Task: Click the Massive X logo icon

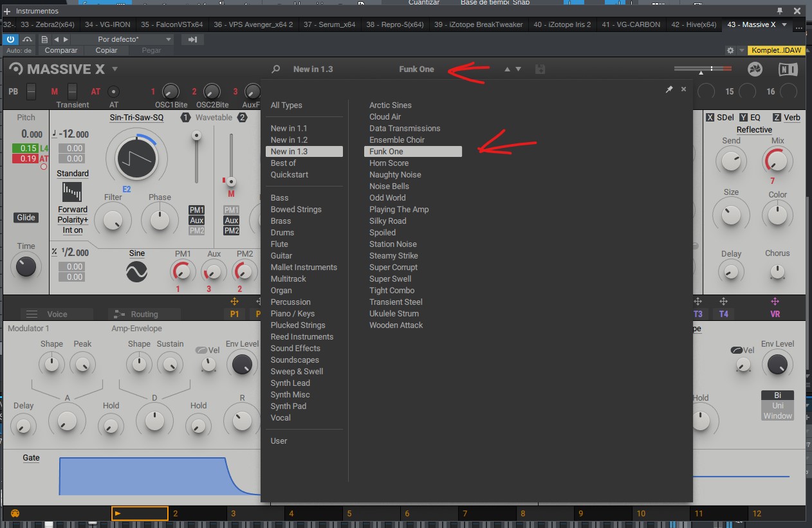Action: click(x=16, y=69)
